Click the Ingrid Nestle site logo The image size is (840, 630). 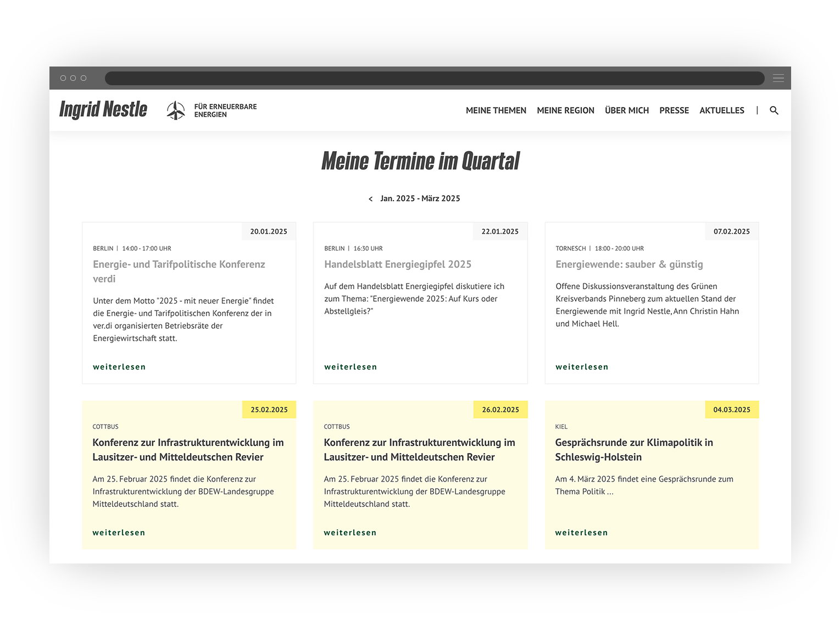click(103, 109)
